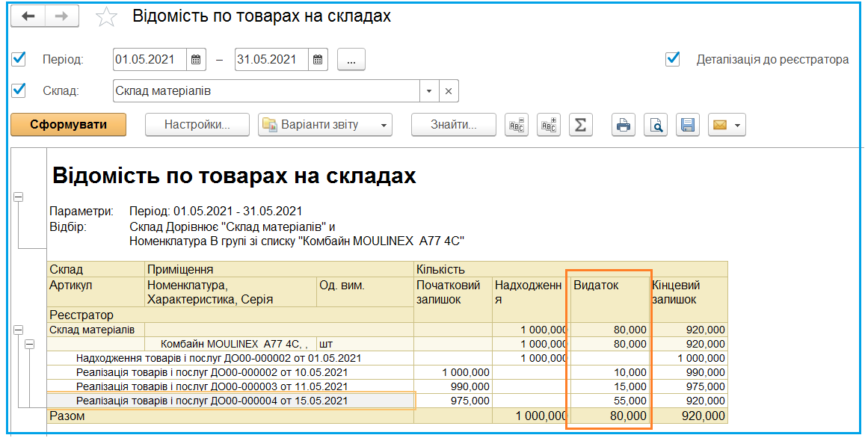Open period selection ellipsis button
This screenshot has width=868, height=438.
point(351,60)
